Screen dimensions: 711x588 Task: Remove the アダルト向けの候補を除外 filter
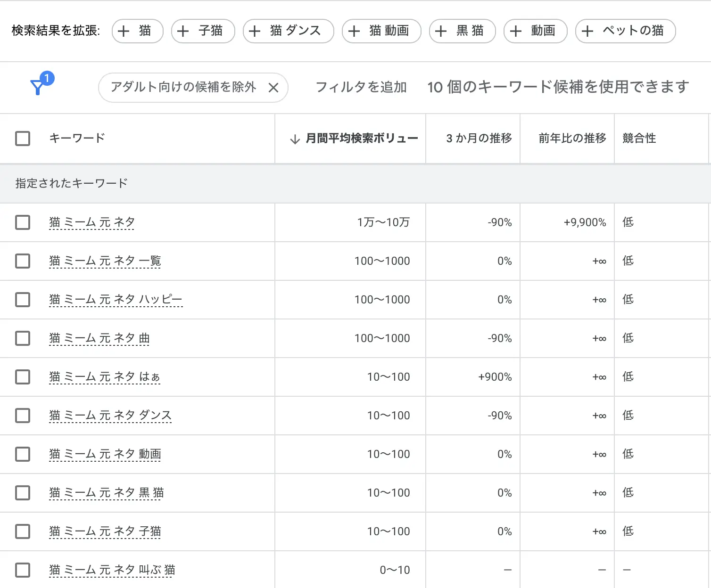(x=273, y=88)
